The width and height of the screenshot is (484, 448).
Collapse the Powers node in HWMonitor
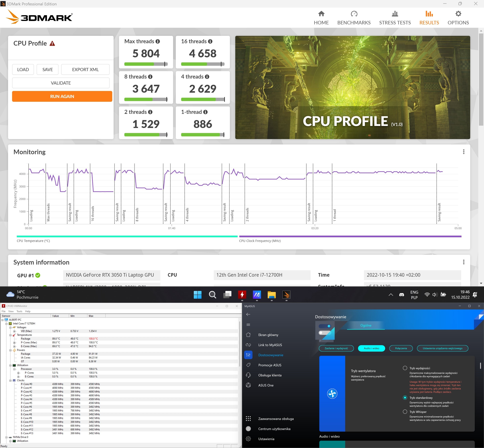pyautogui.click(x=10, y=350)
